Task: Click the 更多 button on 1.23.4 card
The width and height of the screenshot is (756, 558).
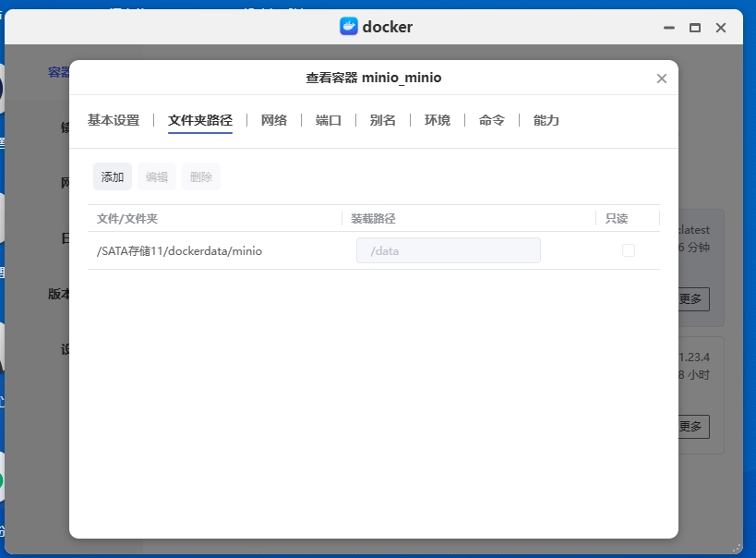Action: click(x=693, y=427)
